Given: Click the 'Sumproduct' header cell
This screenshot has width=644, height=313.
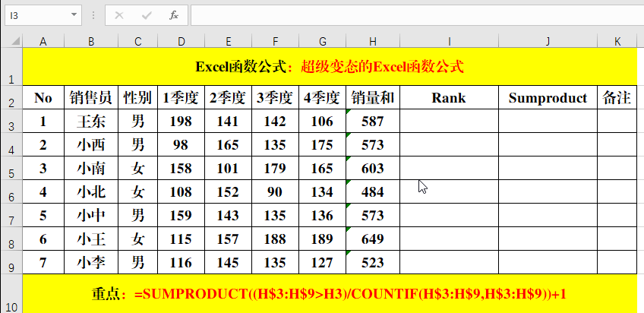Looking at the screenshot, I should pos(548,97).
